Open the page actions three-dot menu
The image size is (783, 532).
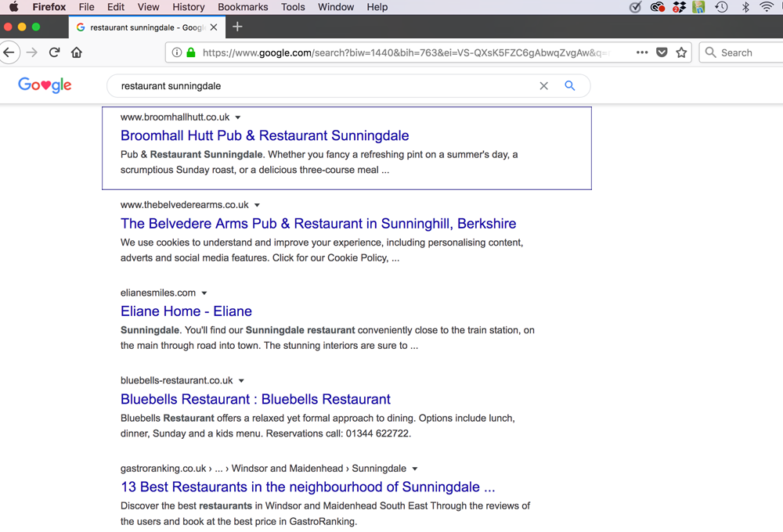tap(642, 52)
